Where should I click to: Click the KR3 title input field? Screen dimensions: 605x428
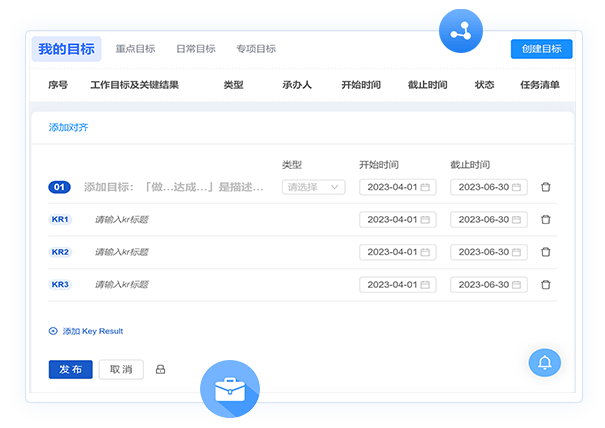click(122, 285)
